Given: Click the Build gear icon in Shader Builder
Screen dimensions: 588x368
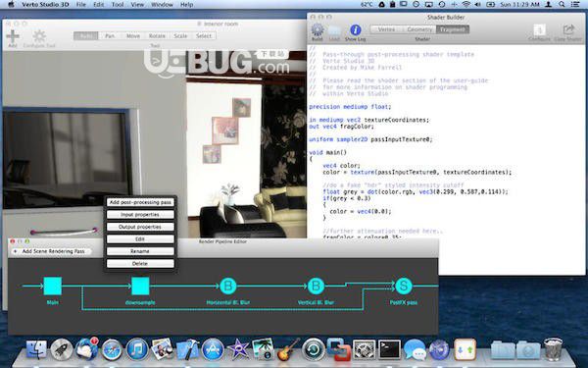Looking at the screenshot, I should [x=318, y=30].
